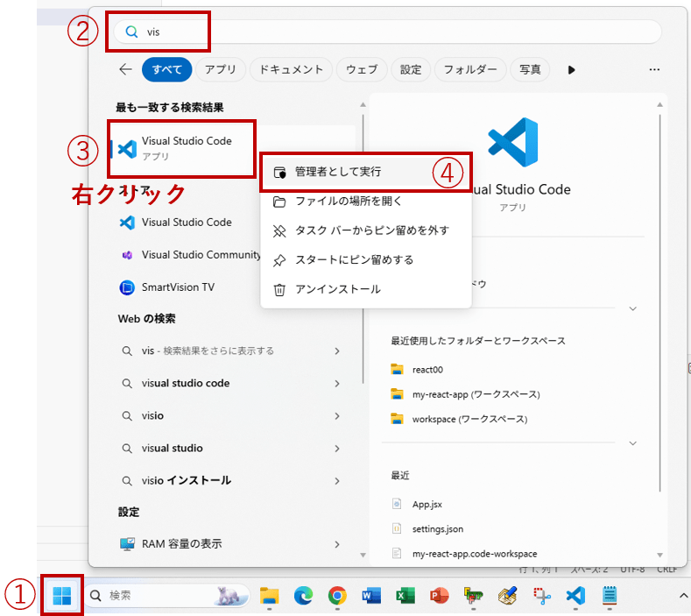Switch to the "アプリ" filter tab

click(x=221, y=69)
